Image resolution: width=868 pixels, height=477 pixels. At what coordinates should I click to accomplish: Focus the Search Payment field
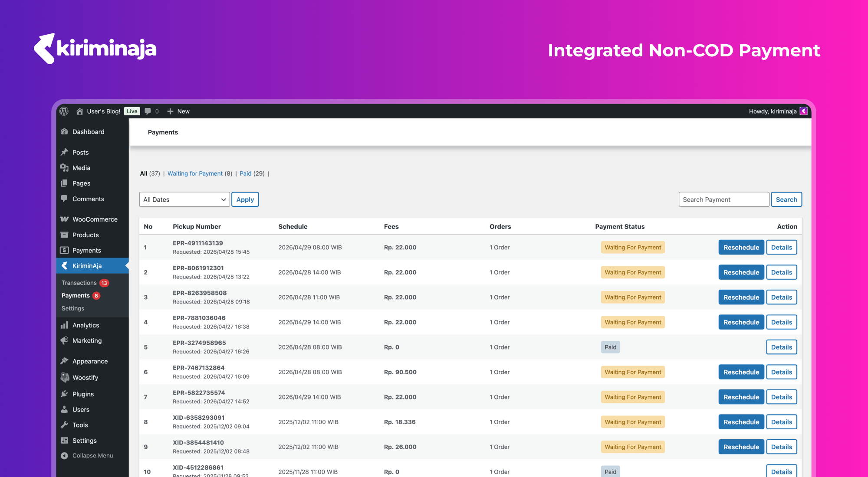pyautogui.click(x=724, y=199)
